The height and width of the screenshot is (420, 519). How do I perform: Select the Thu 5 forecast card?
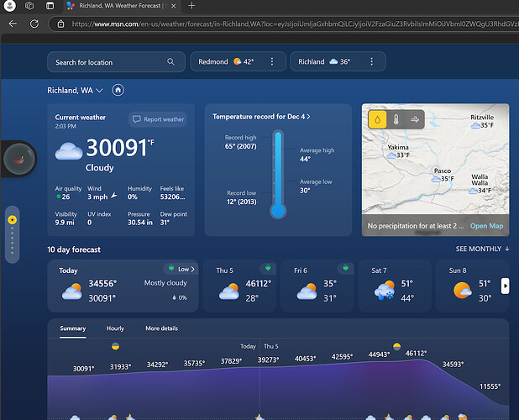239,286
